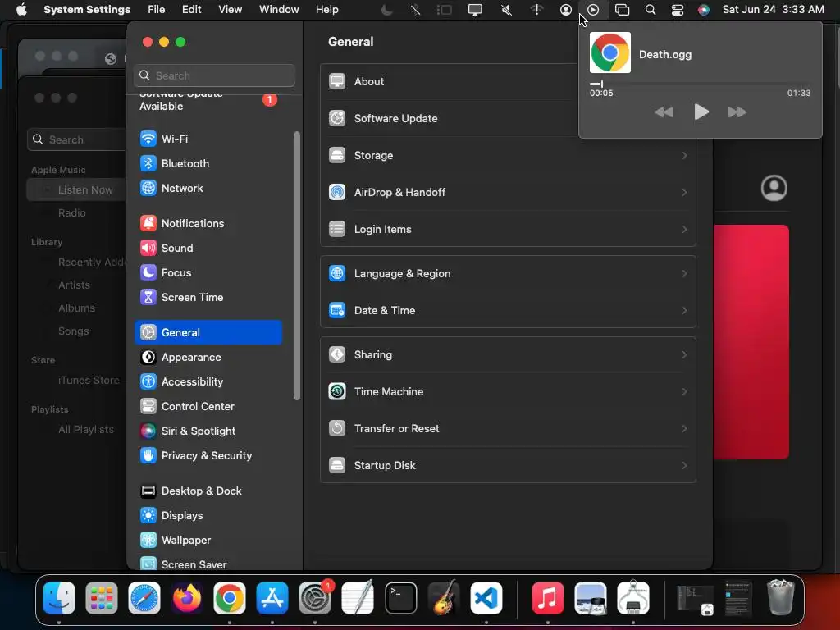Launch Safari from the Dock
Image resolution: width=840 pixels, height=630 pixels.
[144, 598]
